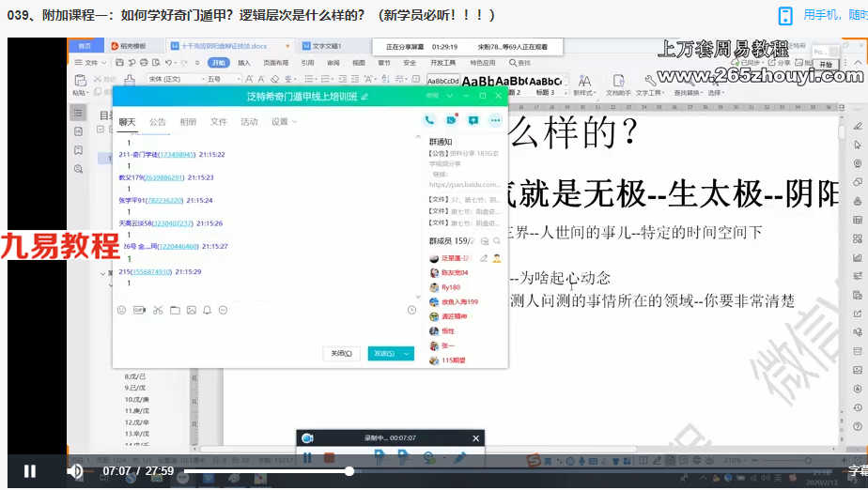Click the 关闭(C) button in chat window

pyautogui.click(x=342, y=353)
